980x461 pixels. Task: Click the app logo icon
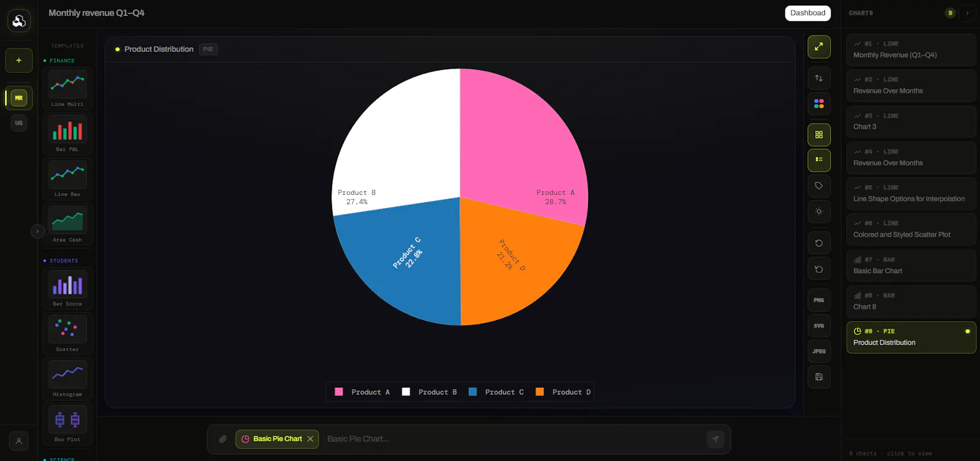pyautogui.click(x=19, y=21)
